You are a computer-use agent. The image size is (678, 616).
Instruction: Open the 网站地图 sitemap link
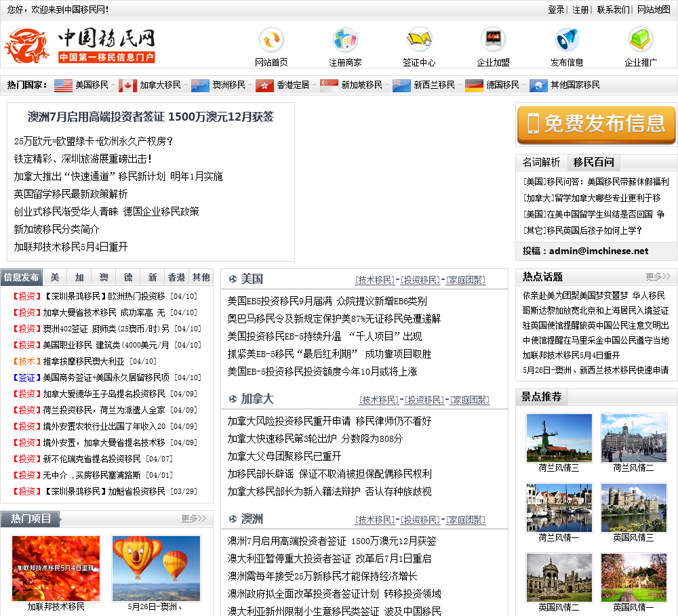pos(654,9)
